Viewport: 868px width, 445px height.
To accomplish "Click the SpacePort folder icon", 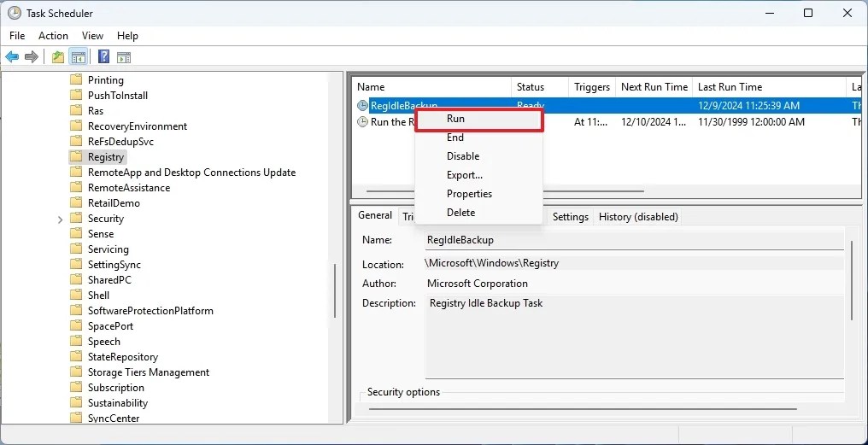I will click(x=76, y=326).
